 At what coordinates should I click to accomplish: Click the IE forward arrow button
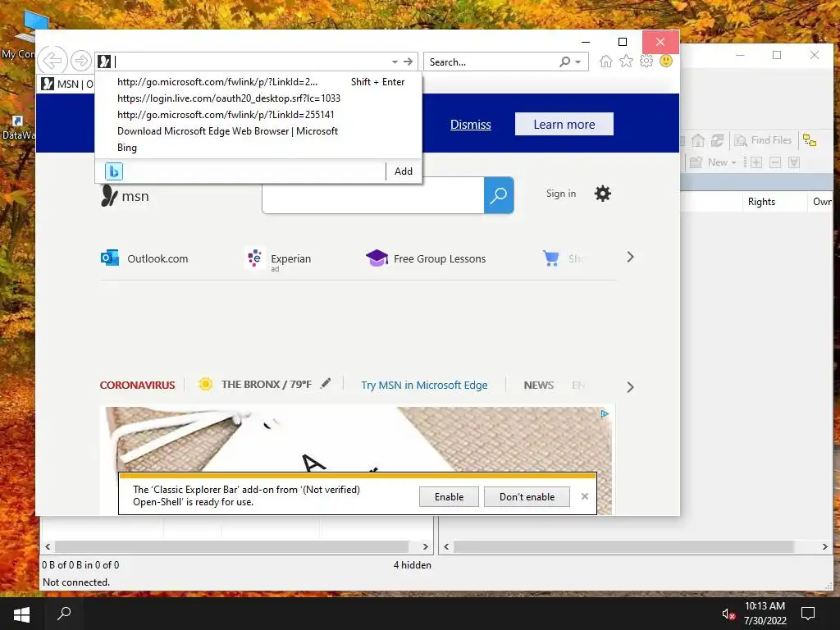tap(81, 61)
